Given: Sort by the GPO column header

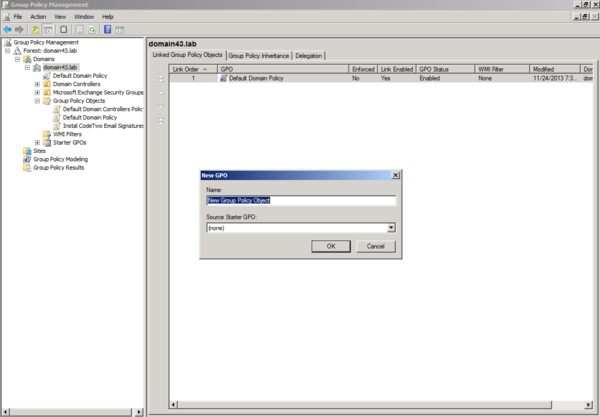Looking at the screenshot, I should [x=283, y=69].
